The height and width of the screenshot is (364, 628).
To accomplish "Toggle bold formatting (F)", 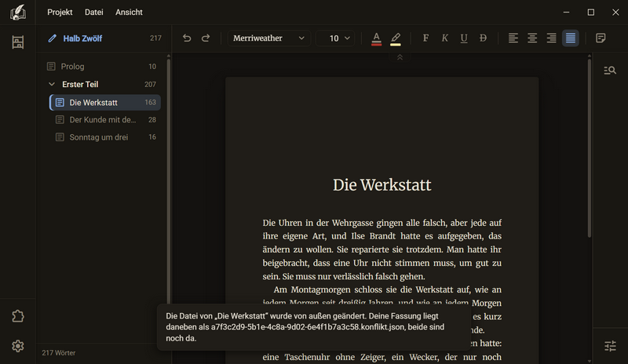I will coord(425,38).
